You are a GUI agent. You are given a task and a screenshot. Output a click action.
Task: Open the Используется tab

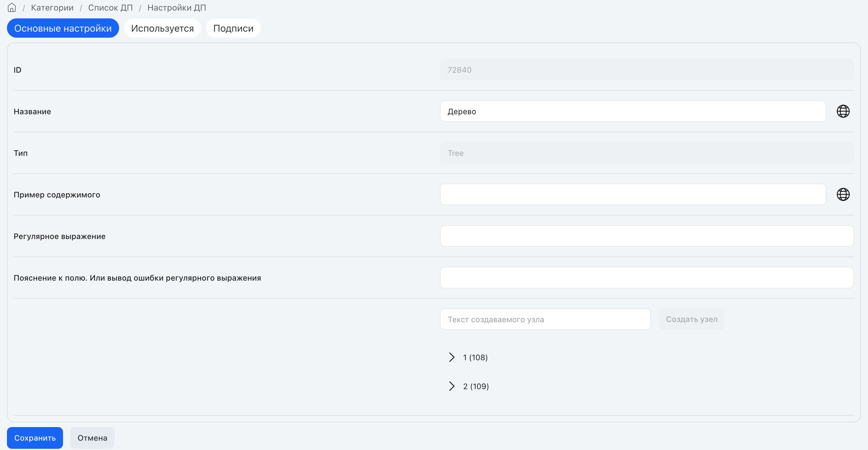point(163,28)
